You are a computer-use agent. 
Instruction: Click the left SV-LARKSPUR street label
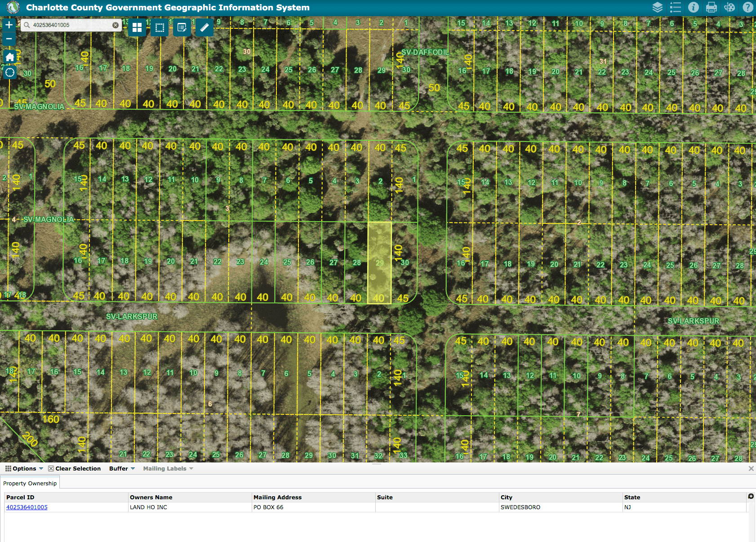pos(132,316)
